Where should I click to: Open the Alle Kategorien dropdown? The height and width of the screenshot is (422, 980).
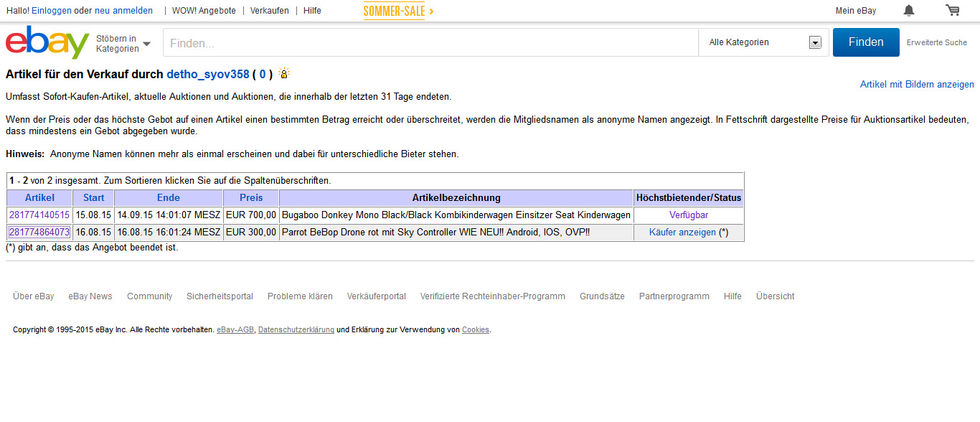pyautogui.click(x=764, y=42)
